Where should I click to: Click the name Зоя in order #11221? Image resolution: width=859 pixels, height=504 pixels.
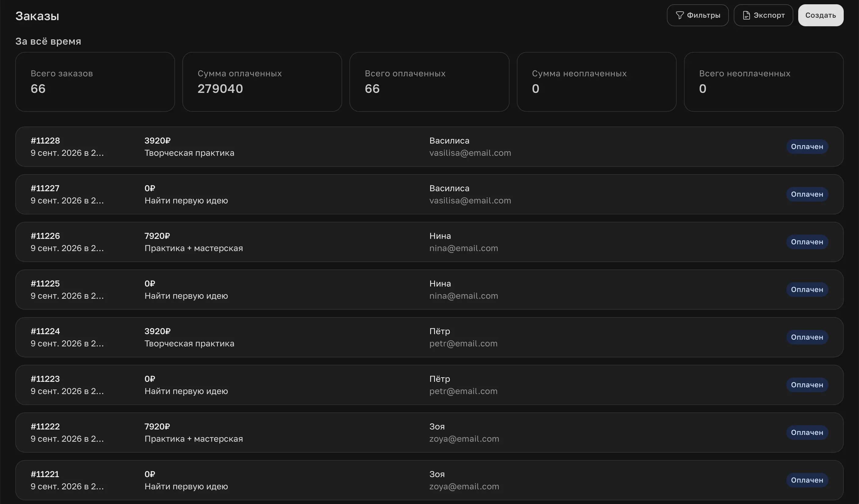tap(437, 474)
